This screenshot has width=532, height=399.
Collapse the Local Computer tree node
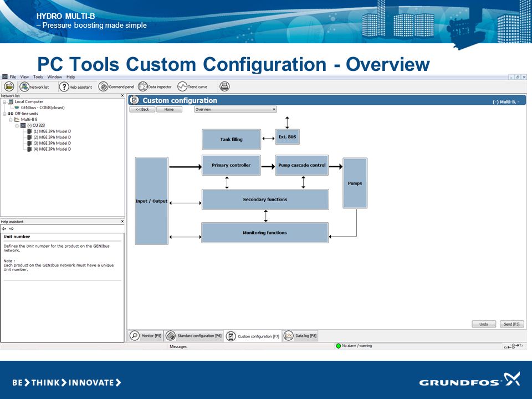click(x=4, y=102)
